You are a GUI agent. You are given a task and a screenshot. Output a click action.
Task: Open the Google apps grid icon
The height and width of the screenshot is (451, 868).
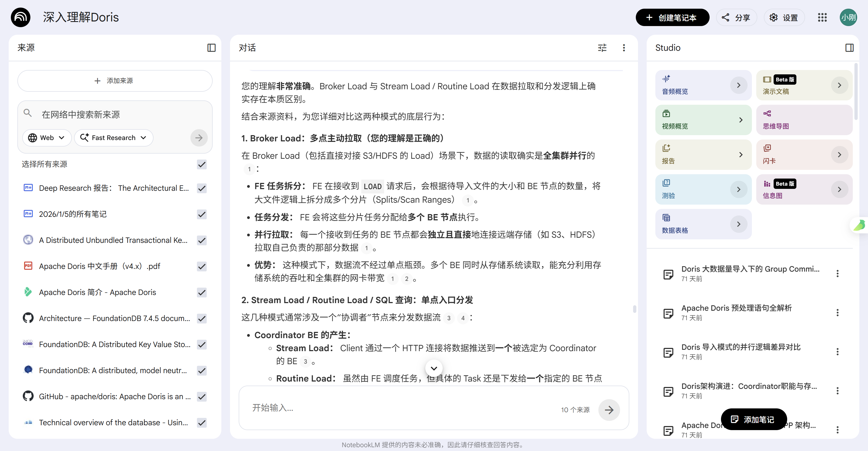click(822, 18)
